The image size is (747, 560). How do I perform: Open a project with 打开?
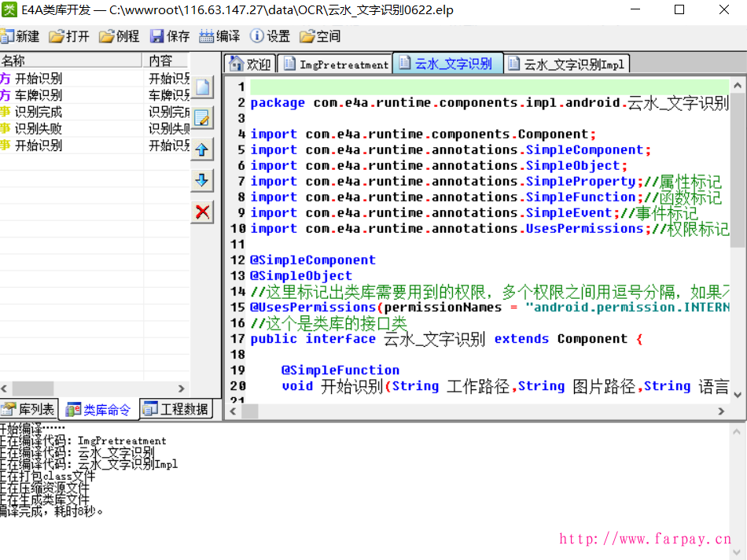[69, 36]
